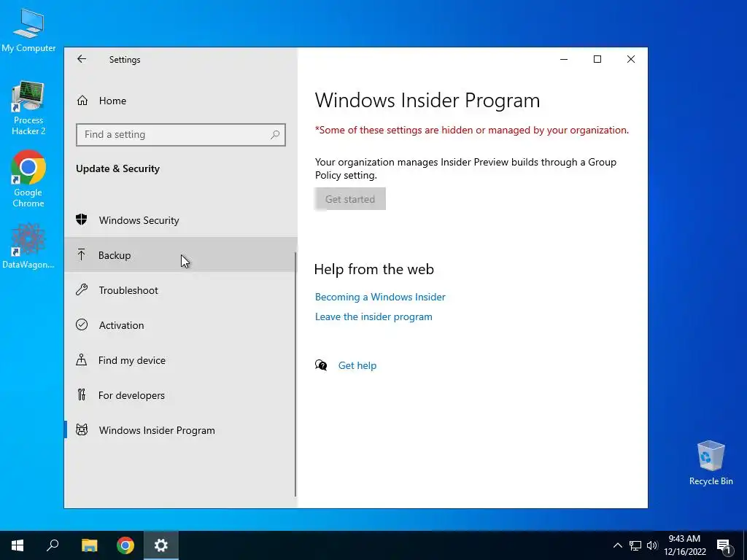
Task: Click the Troubleshoot wrench icon
Action: [x=82, y=289]
